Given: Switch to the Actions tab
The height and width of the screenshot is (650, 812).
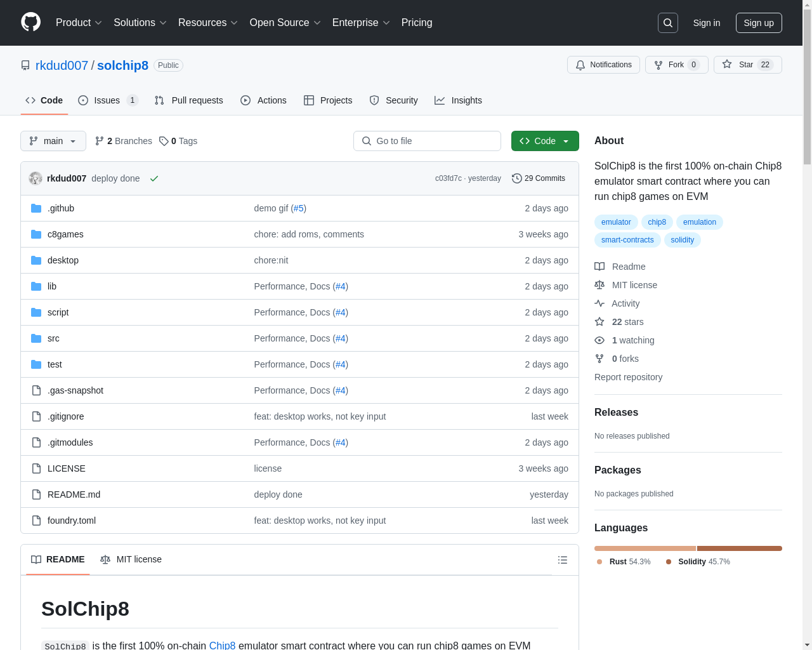Looking at the screenshot, I should coord(263,100).
